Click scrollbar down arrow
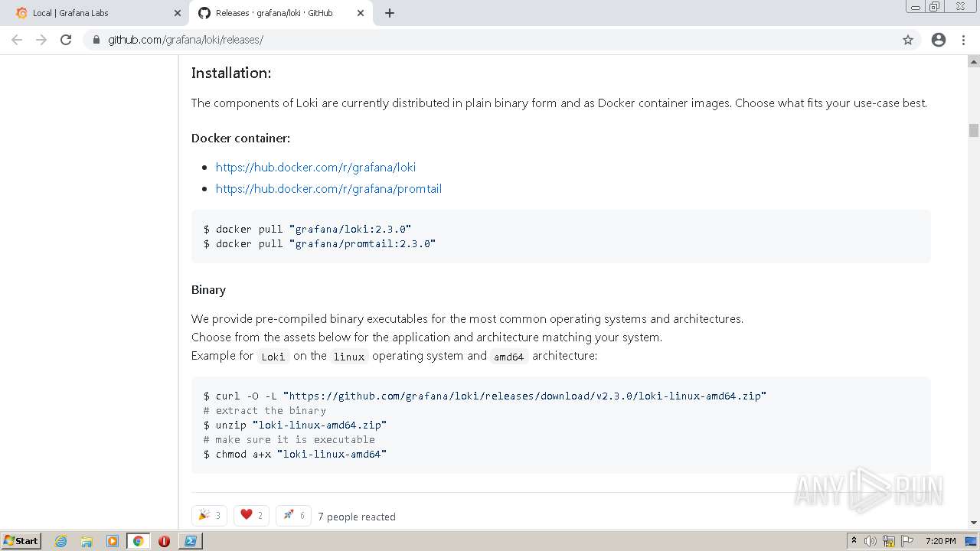This screenshot has height=551, width=980. (x=974, y=523)
